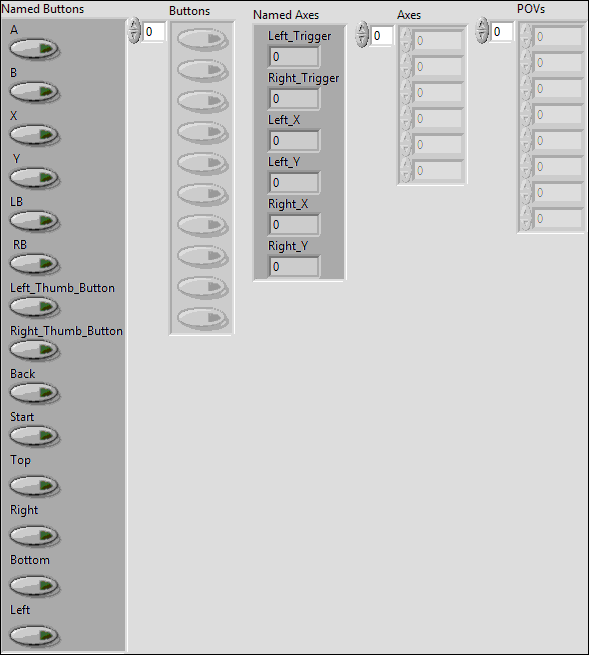The width and height of the screenshot is (589, 655).
Task: Toggle the LB button
Action: 34,221
